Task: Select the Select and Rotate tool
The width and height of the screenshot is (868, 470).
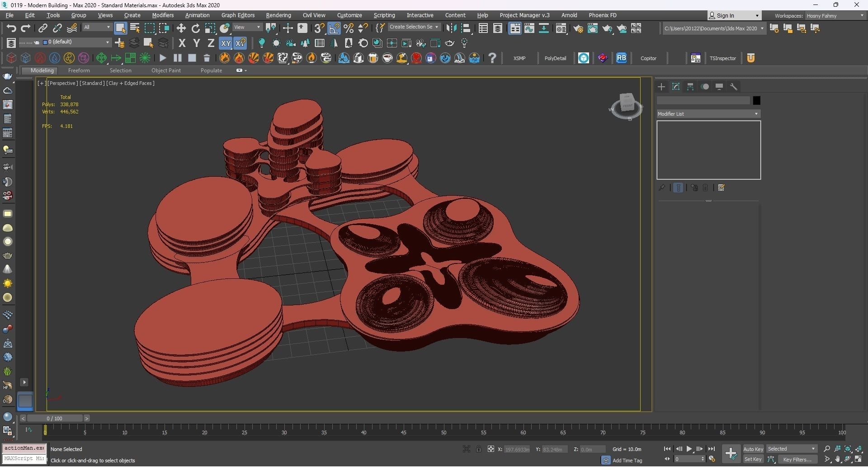Action: click(x=195, y=28)
